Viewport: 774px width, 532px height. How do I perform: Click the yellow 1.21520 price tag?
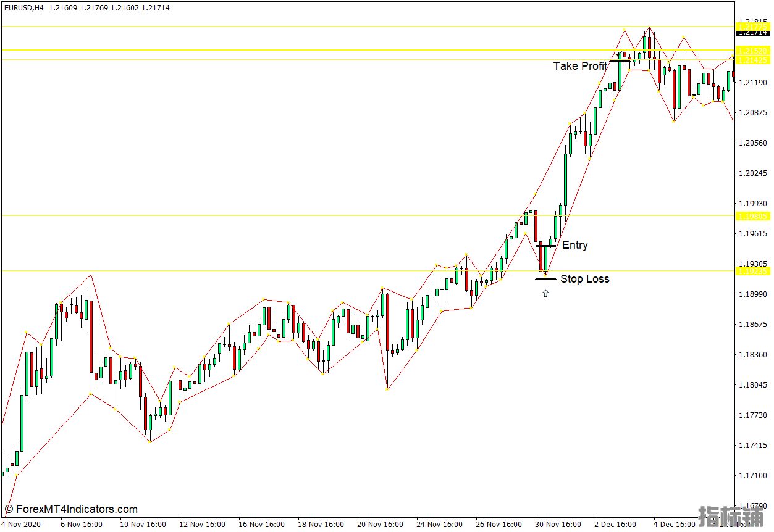click(752, 51)
